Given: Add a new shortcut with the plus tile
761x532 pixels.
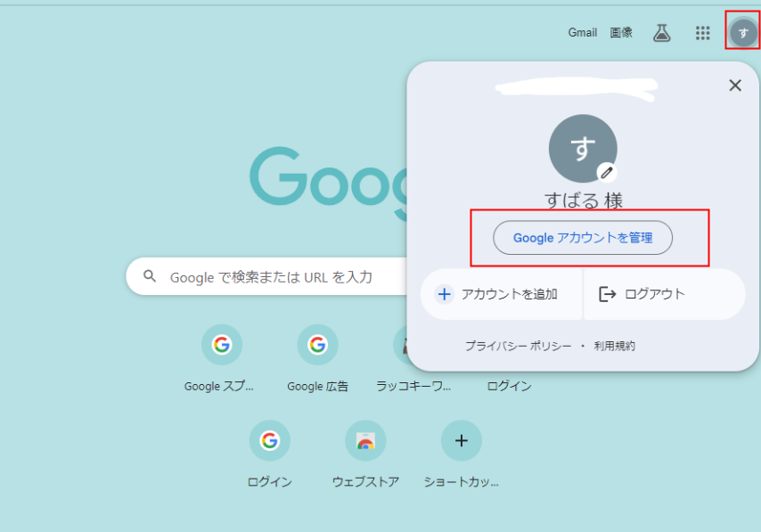Looking at the screenshot, I should pyautogui.click(x=462, y=440).
